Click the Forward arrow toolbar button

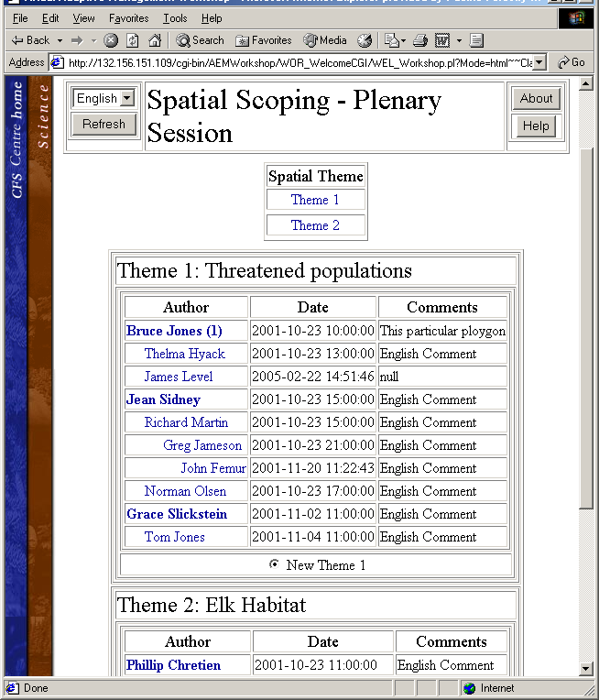[x=77, y=40]
